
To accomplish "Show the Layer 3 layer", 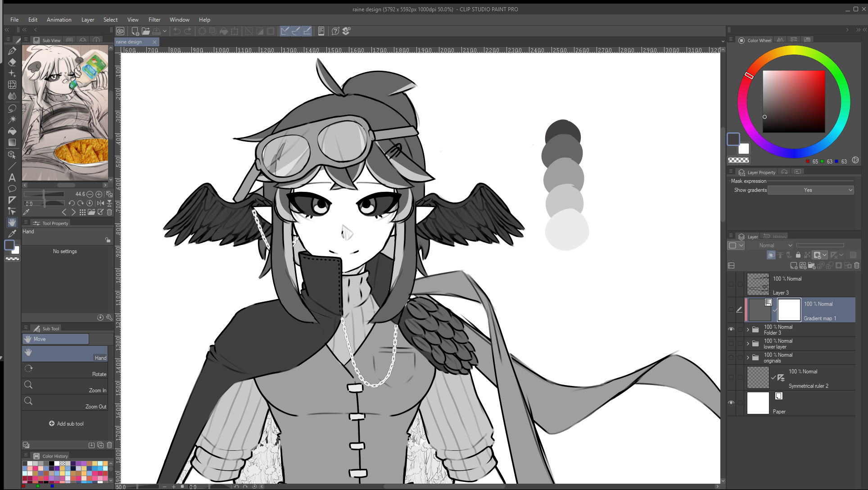I will (731, 284).
